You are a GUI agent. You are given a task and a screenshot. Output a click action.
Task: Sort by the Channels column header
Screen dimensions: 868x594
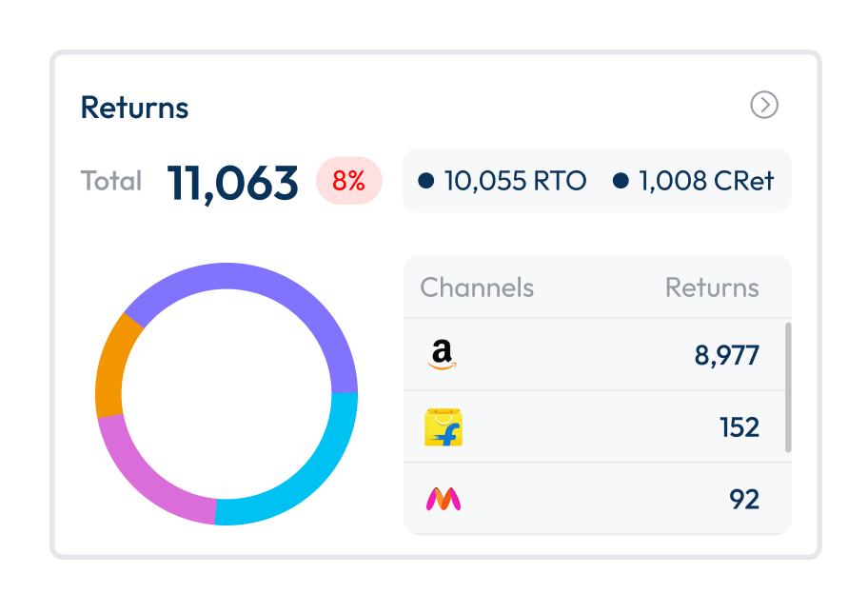coord(477,287)
